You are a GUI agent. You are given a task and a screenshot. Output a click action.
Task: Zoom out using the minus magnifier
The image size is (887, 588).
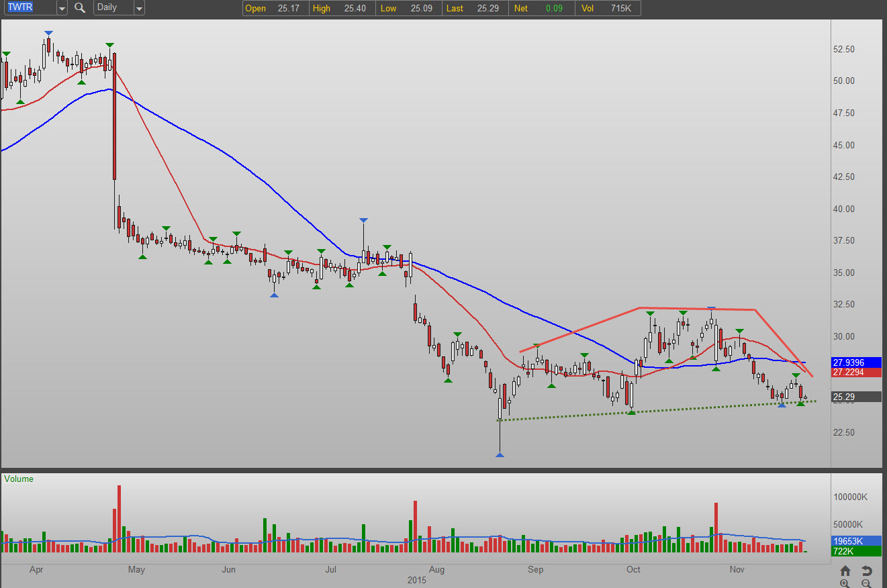(x=867, y=583)
